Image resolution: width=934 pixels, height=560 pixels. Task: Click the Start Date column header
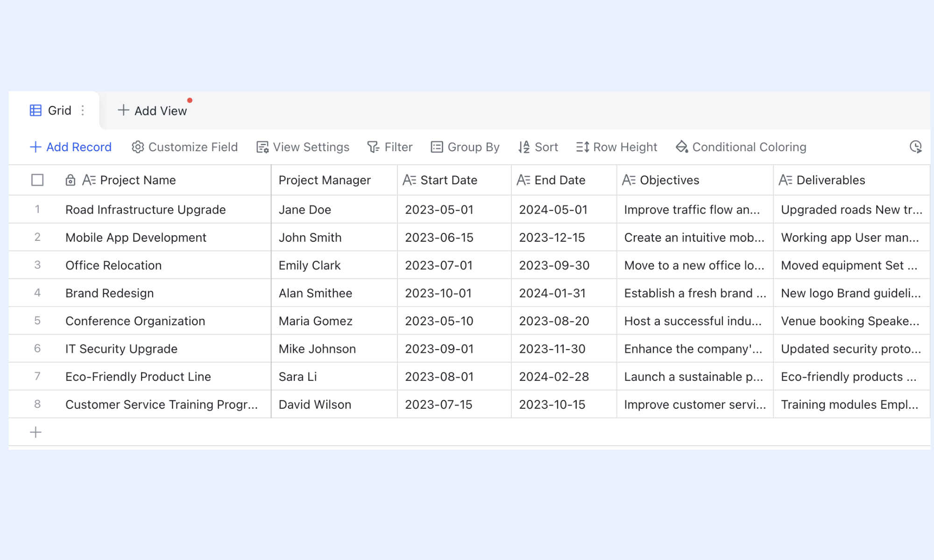click(454, 180)
